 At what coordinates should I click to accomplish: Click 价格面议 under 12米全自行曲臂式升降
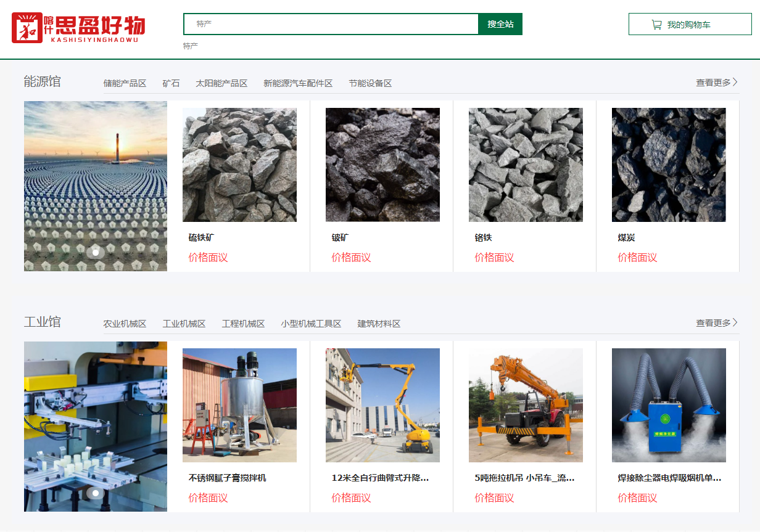[351, 498]
